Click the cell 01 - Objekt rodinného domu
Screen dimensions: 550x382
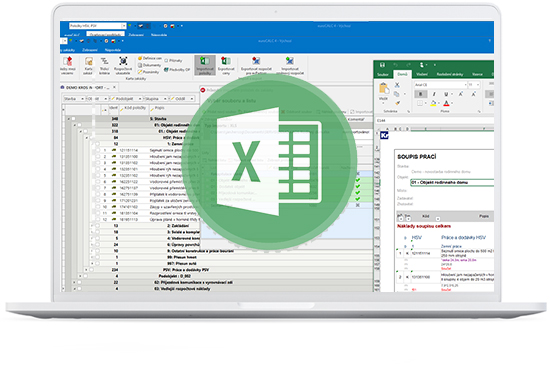(452, 182)
